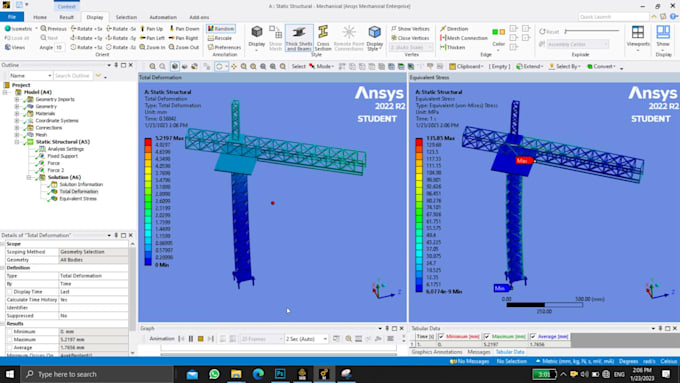The height and width of the screenshot is (383, 680).
Task: Click Rotate -Sy orient button
Action: pos(121,38)
